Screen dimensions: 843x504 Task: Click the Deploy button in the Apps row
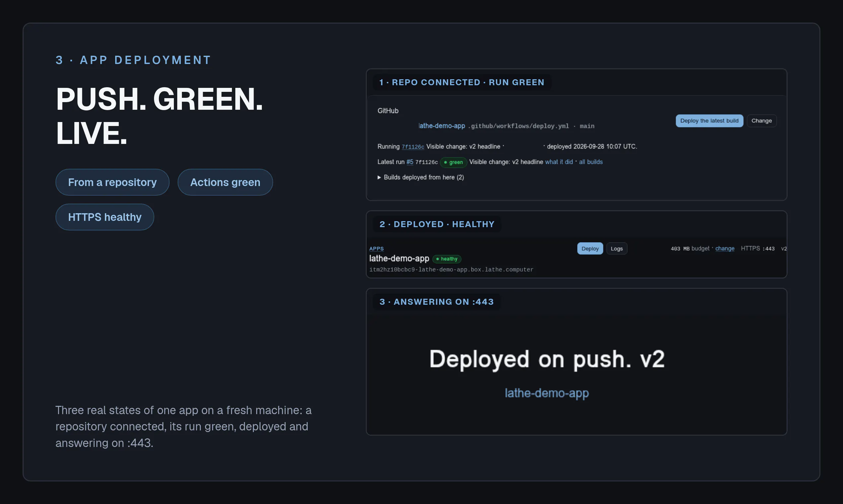(x=590, y=249)
